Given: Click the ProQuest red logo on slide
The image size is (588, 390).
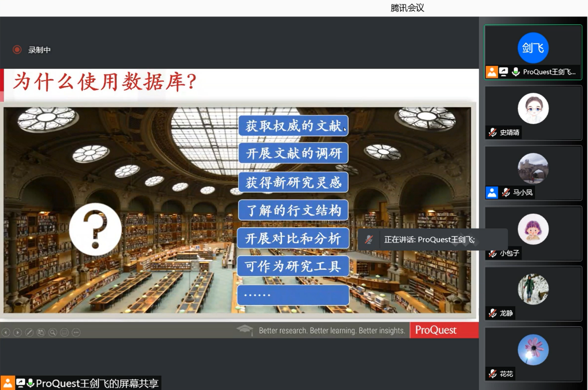Looking at the screenshot, I should click(436, 330).
